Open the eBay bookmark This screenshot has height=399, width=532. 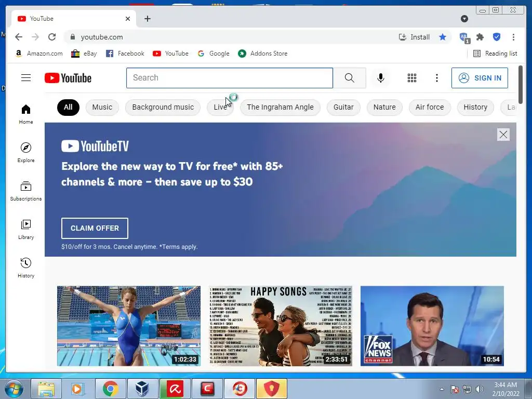(84, 54)
